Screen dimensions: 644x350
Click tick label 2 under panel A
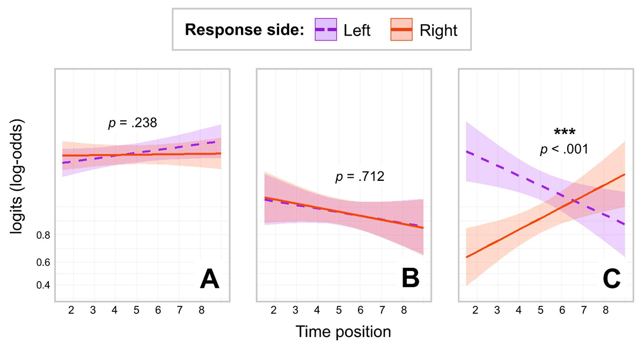(x=71, y=310)
